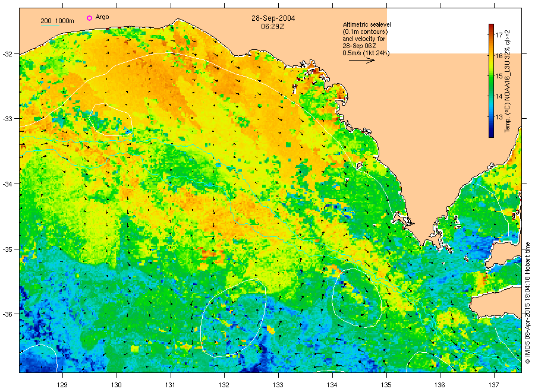535x392 pixels.
Task: Click the latitude label '-33'
Action: pos(8,119)
